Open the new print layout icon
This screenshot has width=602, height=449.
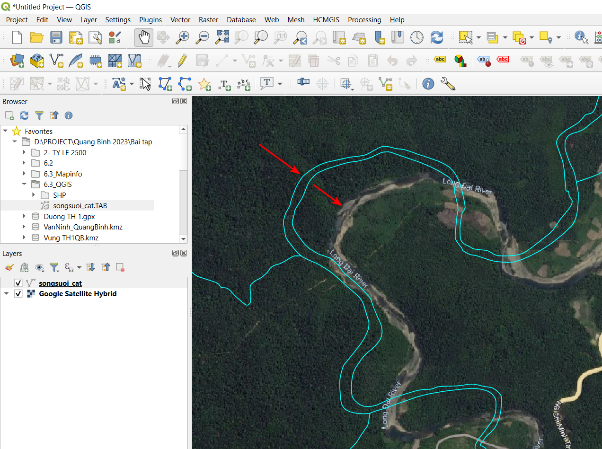click(76, 38)
